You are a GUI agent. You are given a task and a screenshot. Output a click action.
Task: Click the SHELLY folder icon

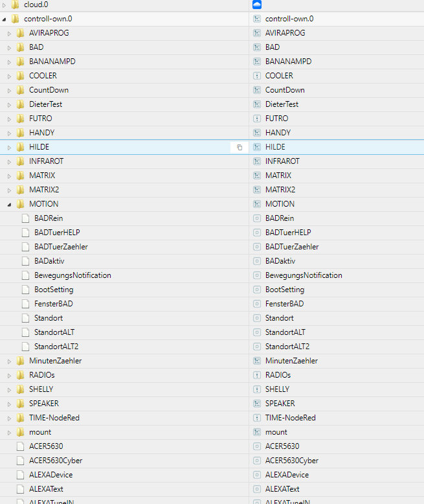coord(20,389)
